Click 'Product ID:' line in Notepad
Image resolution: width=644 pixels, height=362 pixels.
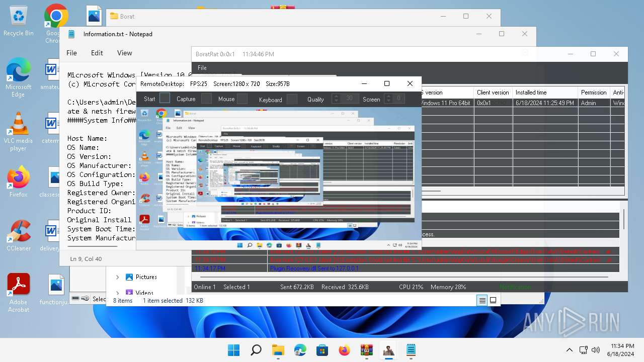tap(89, 211)
